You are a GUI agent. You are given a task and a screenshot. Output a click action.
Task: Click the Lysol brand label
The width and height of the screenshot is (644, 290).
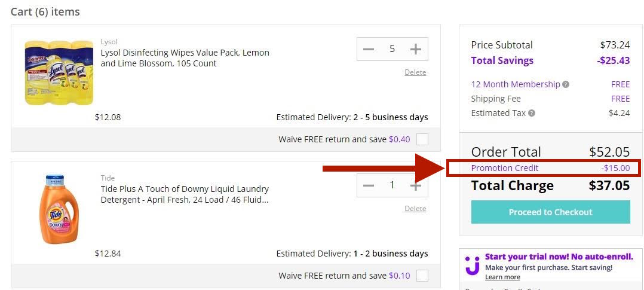109,41
